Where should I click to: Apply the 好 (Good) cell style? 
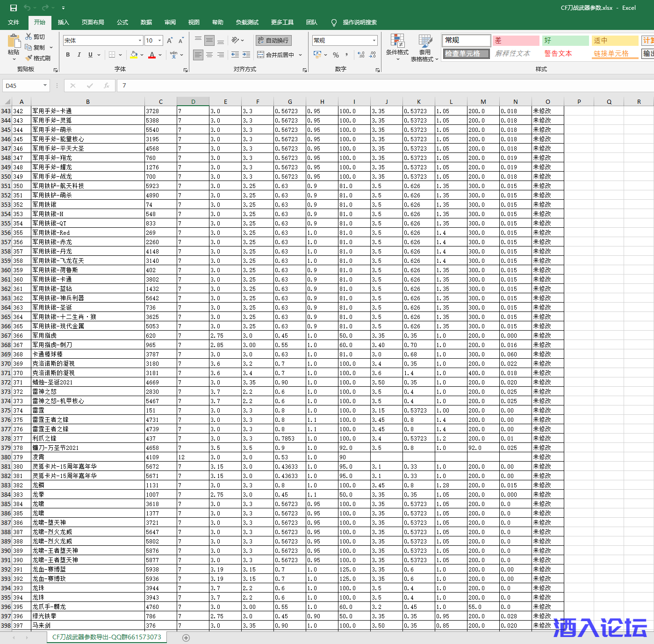tap(565, 41)
